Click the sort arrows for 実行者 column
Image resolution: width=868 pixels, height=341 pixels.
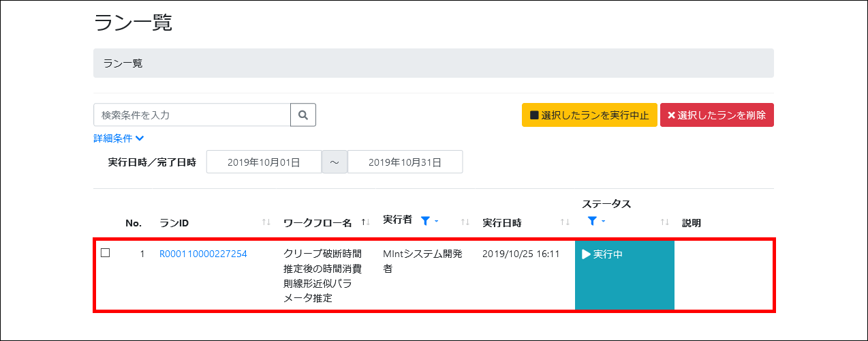(465, 222)
